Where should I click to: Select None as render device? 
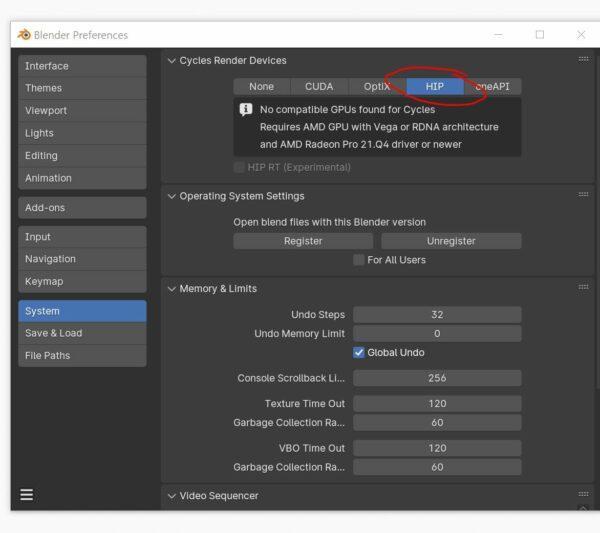coord(262,86)
